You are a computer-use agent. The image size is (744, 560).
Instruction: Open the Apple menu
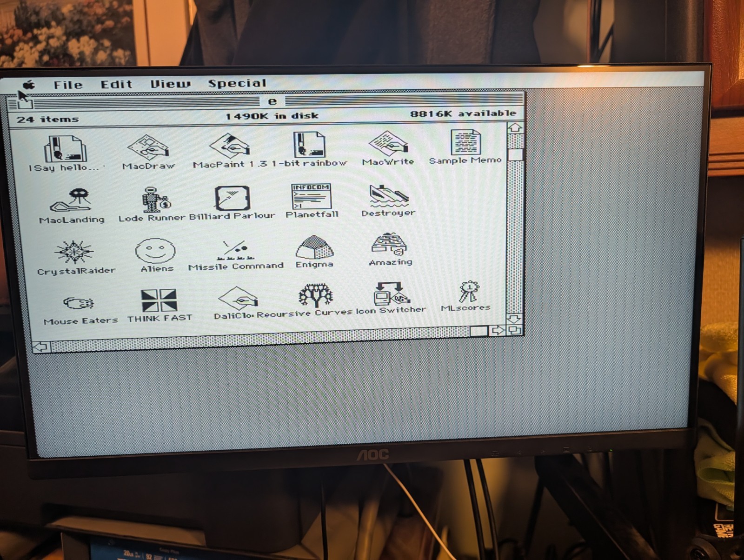[29, 85]
